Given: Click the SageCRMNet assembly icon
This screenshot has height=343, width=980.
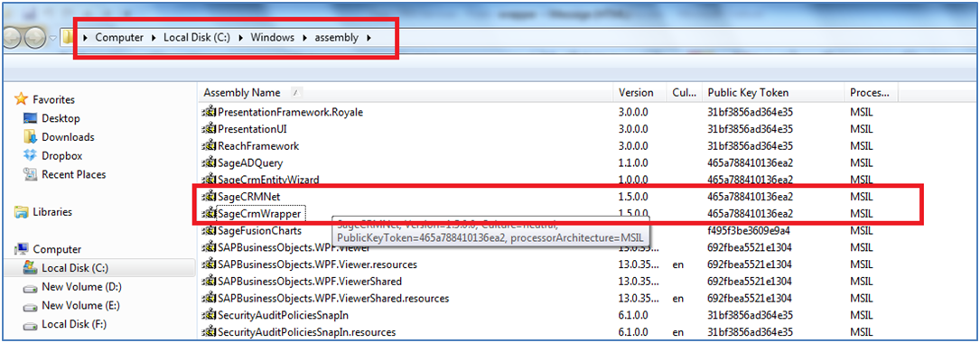Looking at the screenshot, I should pyautogui.click(x=209, y=197).
